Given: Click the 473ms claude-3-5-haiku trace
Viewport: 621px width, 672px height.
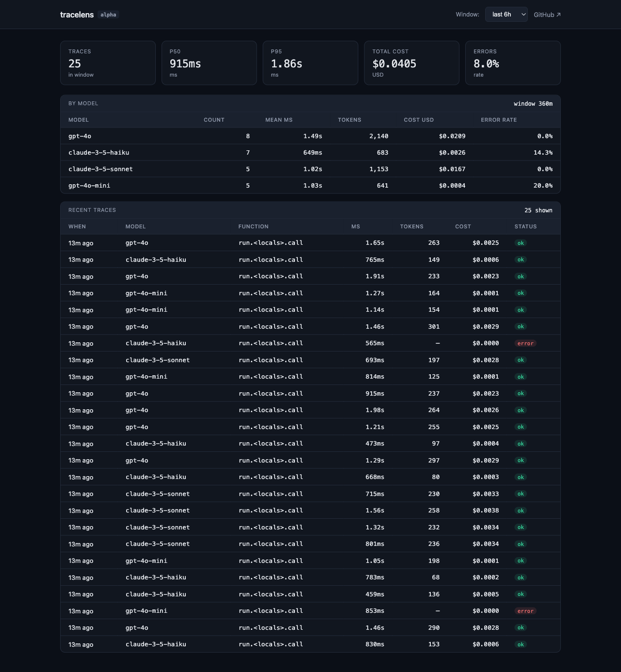Looking at the screenshot, I should (x=310, y=444).
